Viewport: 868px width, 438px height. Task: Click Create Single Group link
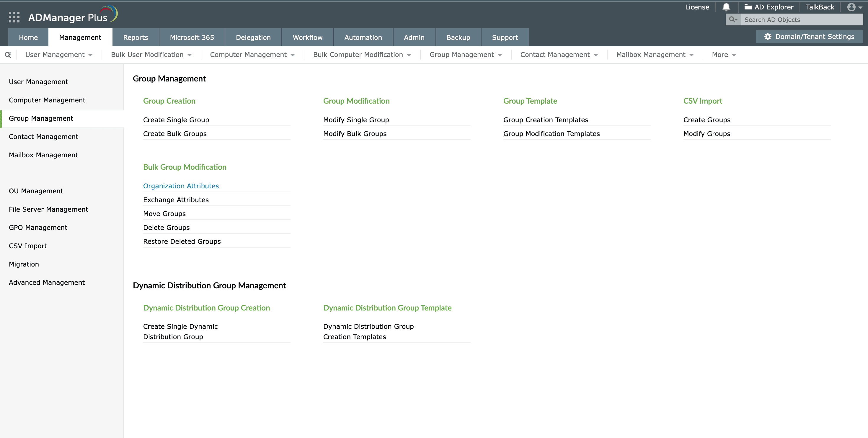pyautogui.click(x=176, y=120)
